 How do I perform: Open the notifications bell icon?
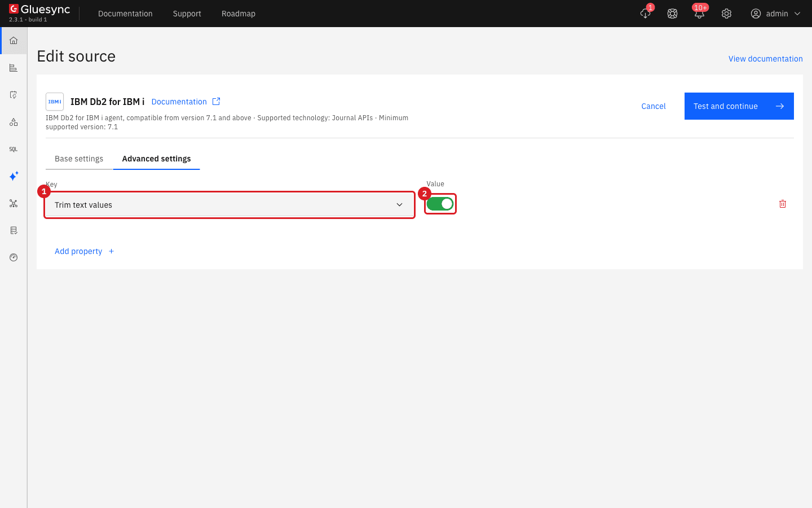coord(699,14)
